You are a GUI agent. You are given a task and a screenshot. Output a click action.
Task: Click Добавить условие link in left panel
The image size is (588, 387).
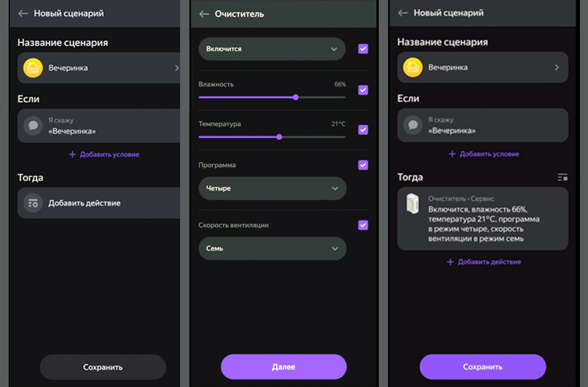point(104,154)
